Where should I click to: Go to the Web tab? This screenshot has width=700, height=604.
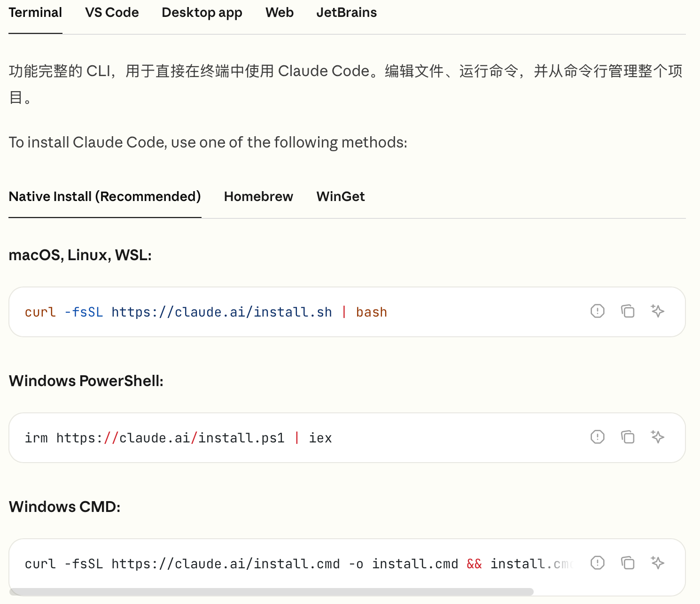pyautogui.click(x=280, y=13)
